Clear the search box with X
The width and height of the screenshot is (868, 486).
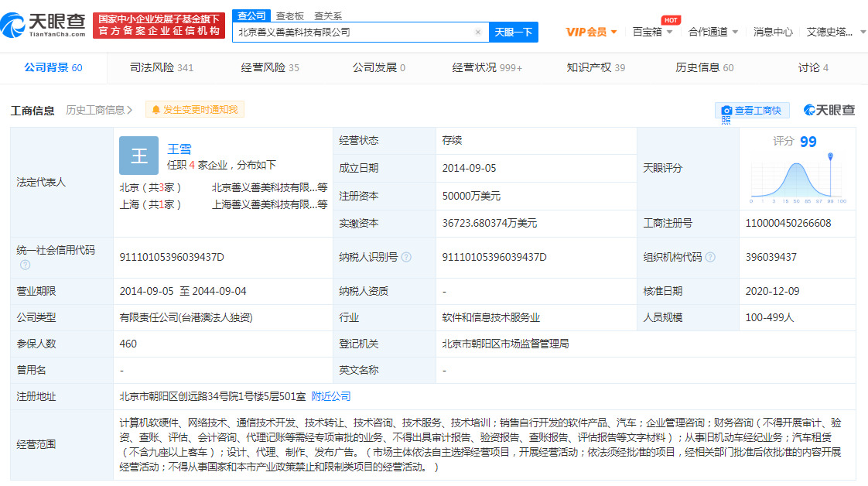[478, 32]
